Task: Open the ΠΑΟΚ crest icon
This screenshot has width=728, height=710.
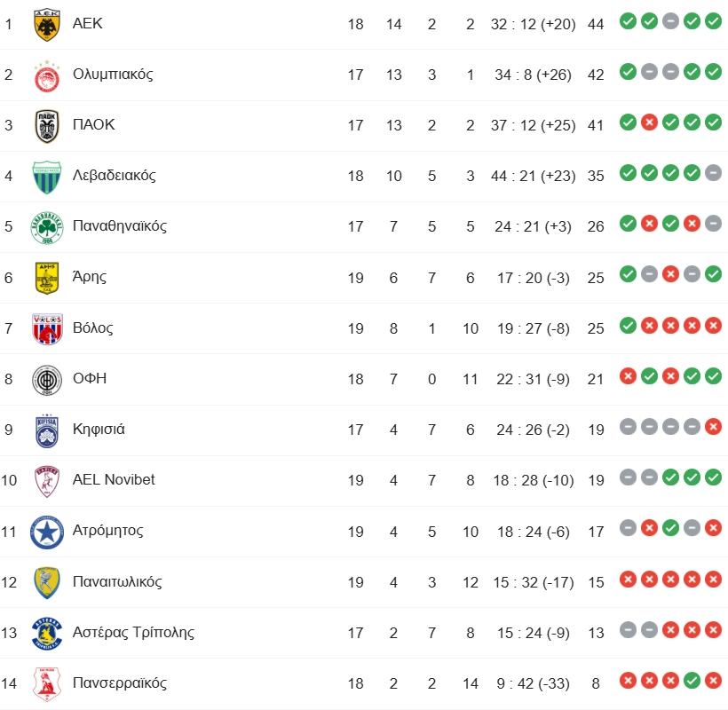Action: (x=46, y=125)
